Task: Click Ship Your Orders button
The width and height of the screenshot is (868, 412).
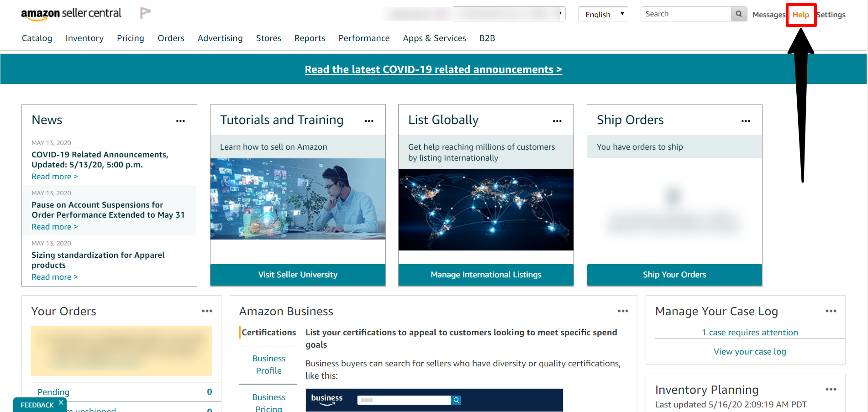Action: coord(674,275)
